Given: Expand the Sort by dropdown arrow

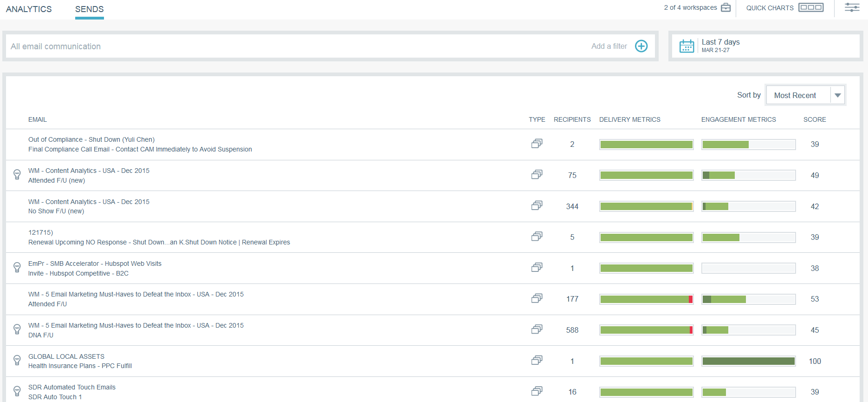Looking at the screenshot, I should (x=837, y=95).
